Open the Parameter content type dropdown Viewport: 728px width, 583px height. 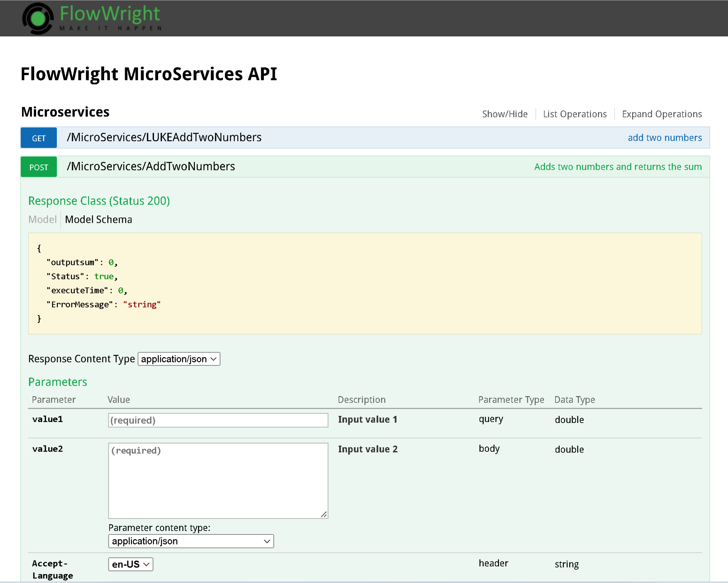[191, 541]
